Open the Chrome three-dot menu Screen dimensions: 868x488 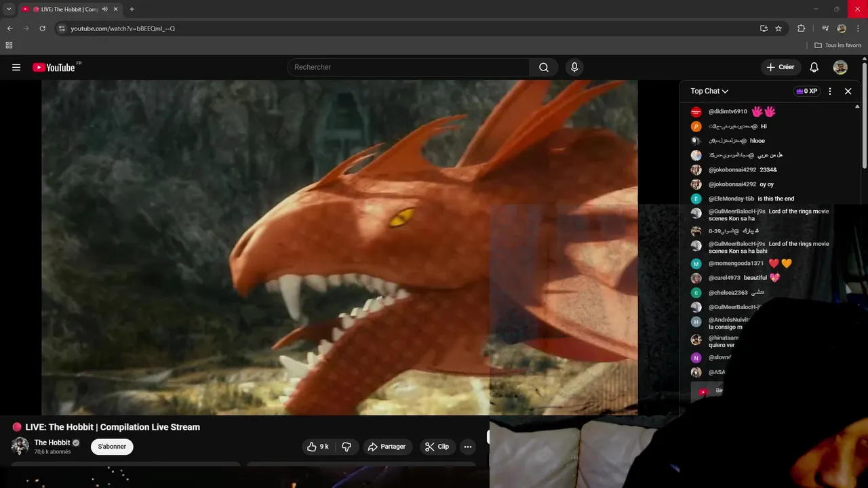coord(858,28)
